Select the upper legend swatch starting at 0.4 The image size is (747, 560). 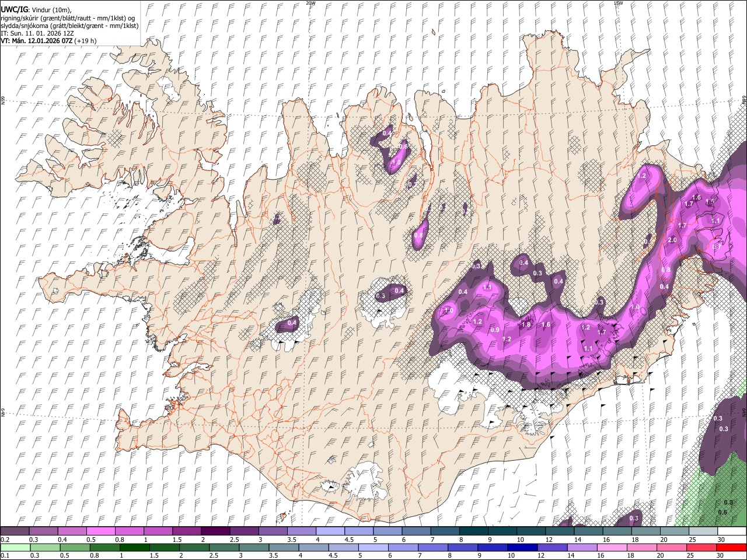tap(72, 531)
